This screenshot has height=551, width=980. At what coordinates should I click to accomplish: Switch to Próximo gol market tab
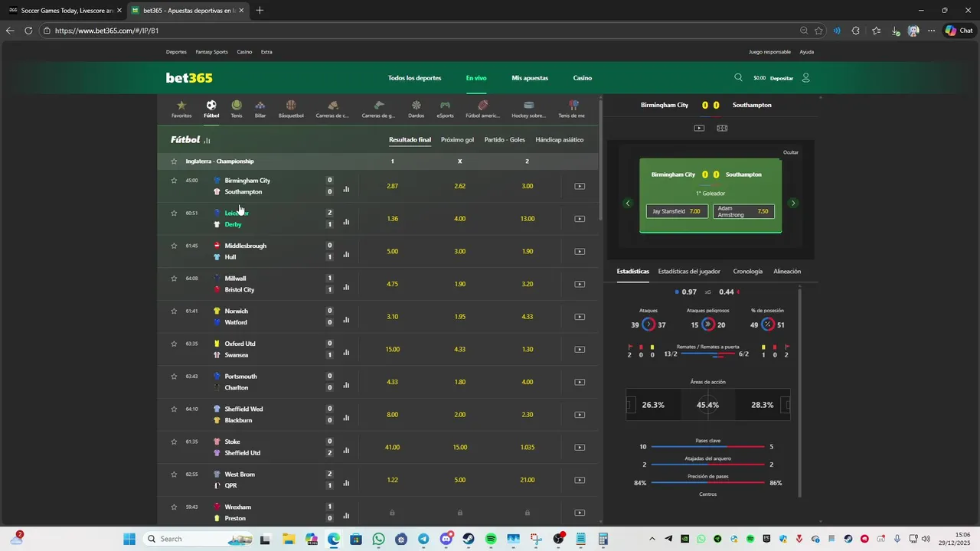pyautogui.click(x=457, y=140)
